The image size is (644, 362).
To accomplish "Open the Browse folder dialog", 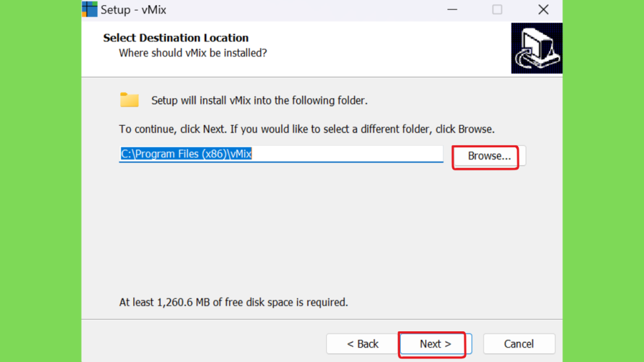I will coord(489,156).
